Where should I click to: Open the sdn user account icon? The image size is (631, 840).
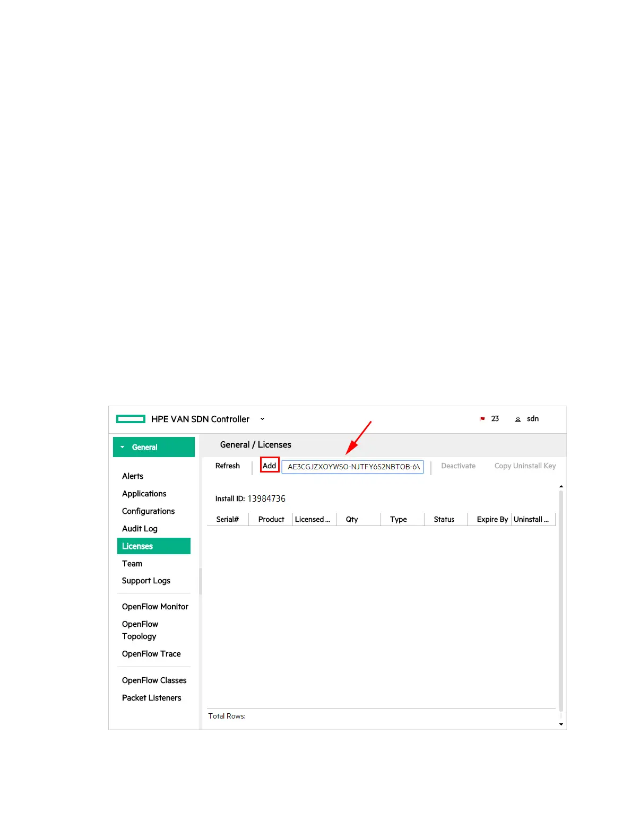[x=518, y=419]
